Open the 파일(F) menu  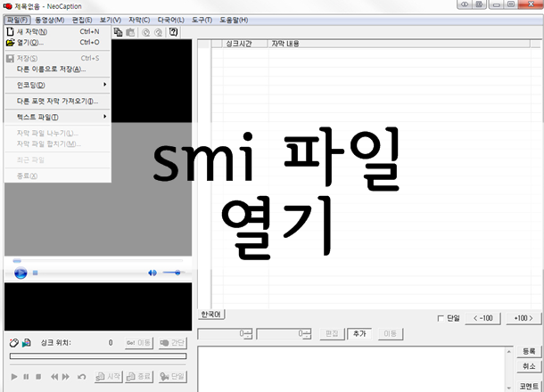[17, 20]
